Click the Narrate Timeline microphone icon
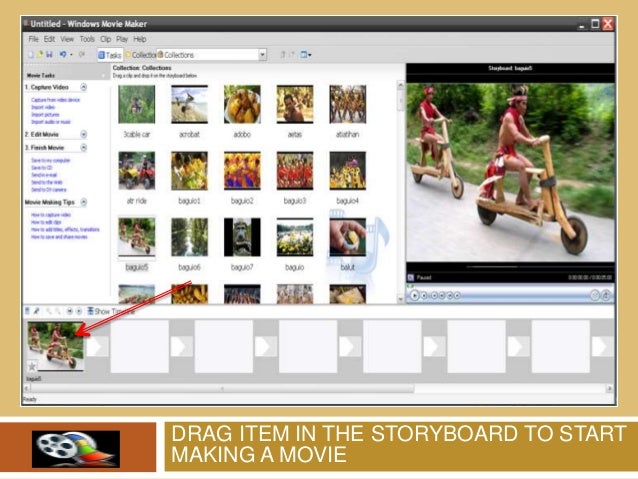 [36, 311]
